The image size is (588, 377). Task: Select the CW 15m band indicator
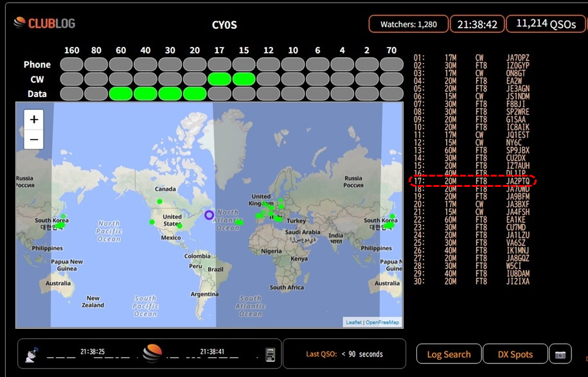244,79
